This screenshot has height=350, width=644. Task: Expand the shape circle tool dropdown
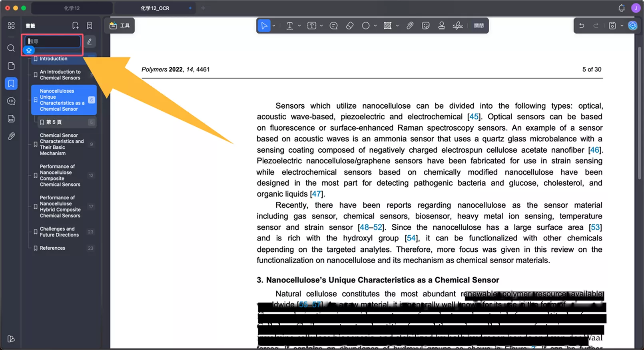pyautogui.click(x=375, y=26)
